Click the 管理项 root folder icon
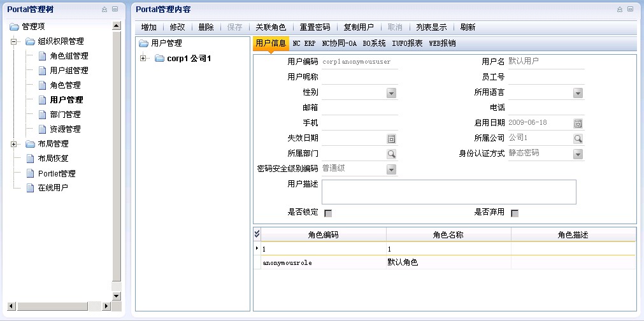 15,27
